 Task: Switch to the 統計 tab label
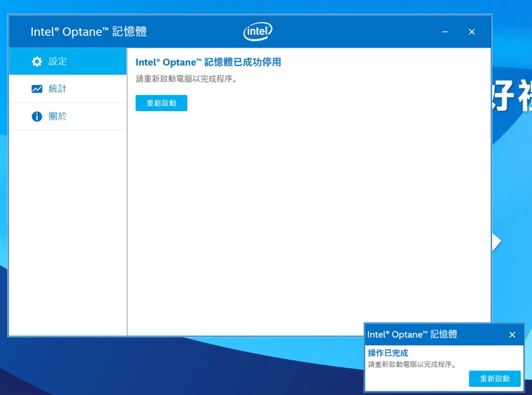(x=58, y=89)
